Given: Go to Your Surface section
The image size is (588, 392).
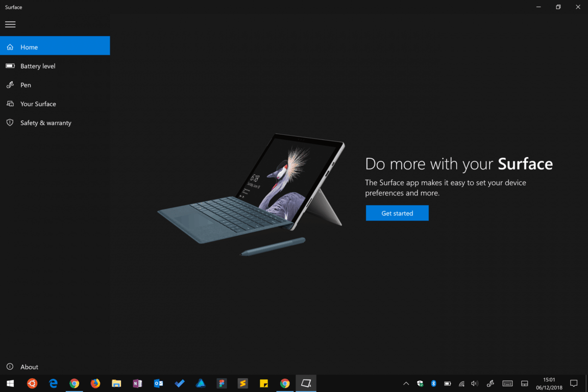Looking at the screenshot, I should click(55, 104).
